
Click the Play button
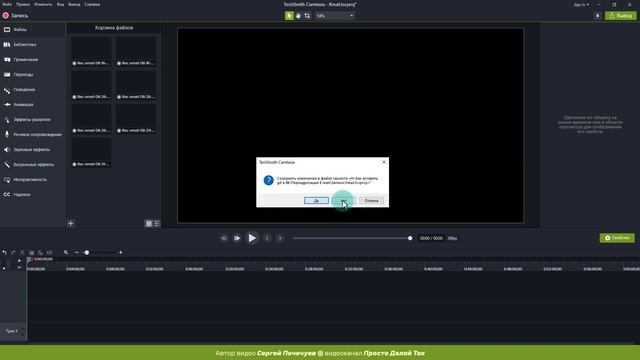[x=252, y=238]
